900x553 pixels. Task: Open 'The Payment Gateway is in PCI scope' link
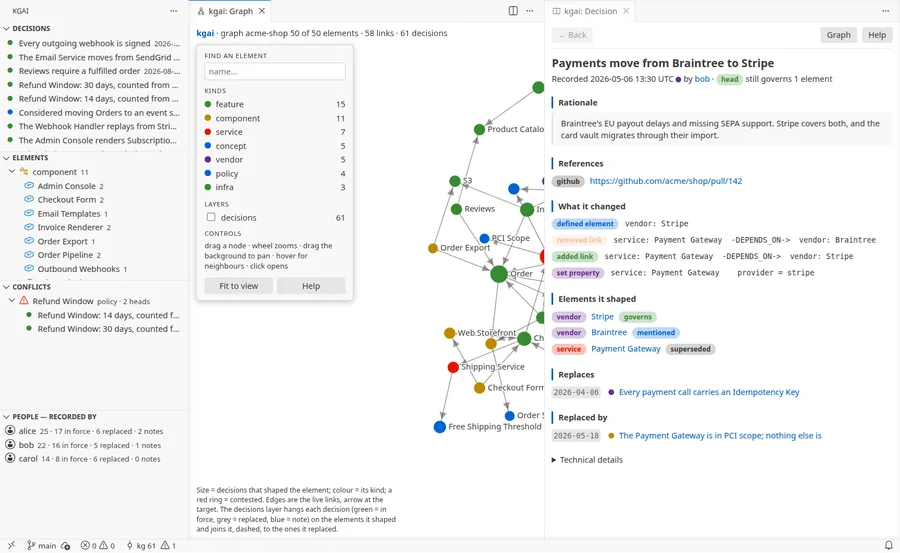(x=720, y=436)
